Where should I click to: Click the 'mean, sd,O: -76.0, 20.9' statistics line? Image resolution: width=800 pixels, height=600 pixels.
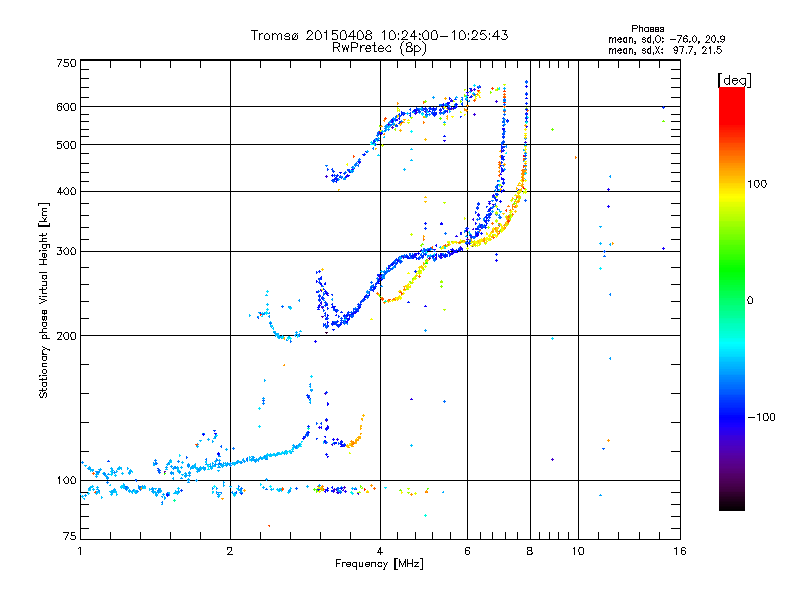point(666,39)
